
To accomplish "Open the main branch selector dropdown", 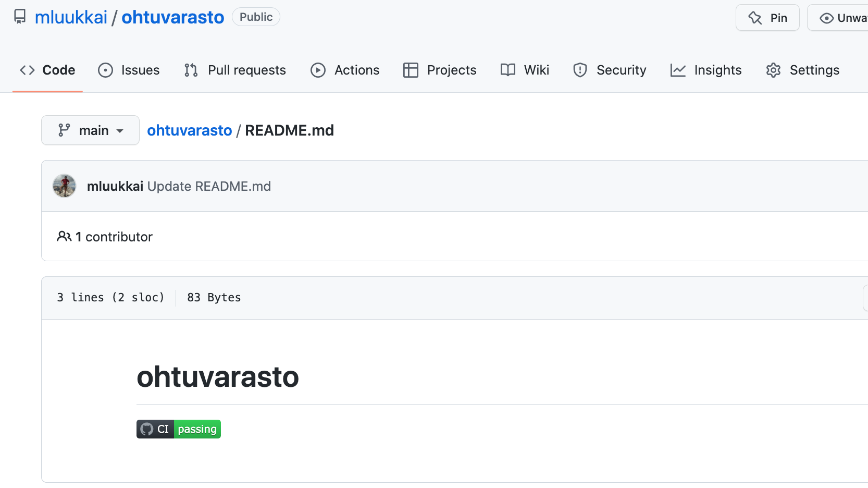I will coord(90,130).
